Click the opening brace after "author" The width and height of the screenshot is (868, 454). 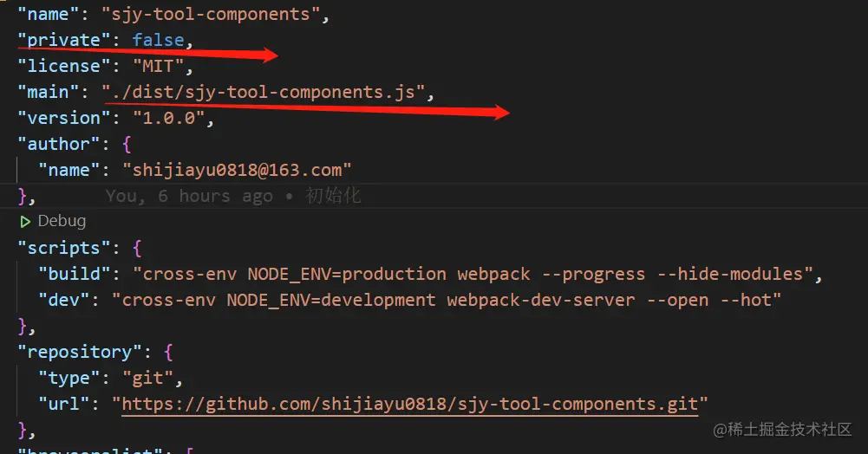pyautogui.click(x=127, y=144)
